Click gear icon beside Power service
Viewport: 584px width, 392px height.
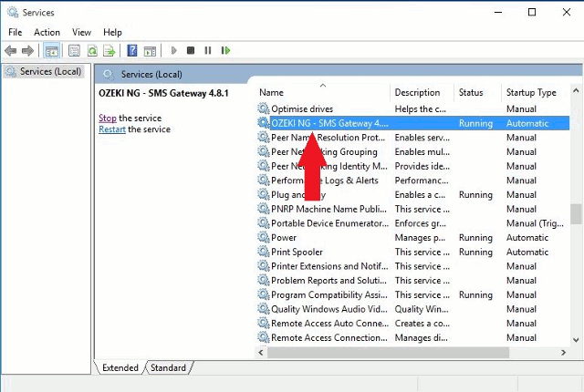pyautogui.click(x=264, y=237)
